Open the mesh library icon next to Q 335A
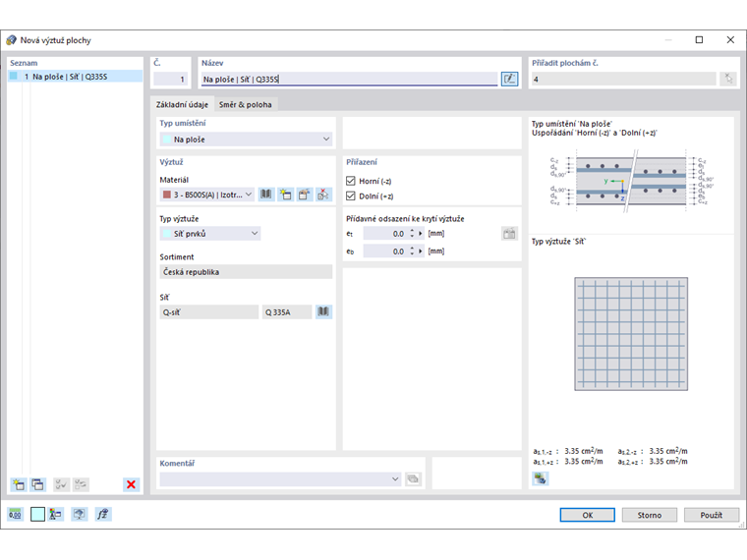Image resolution: width=747 pixels, height=560 pixels. pyautogui.click(x=323, y=311)
